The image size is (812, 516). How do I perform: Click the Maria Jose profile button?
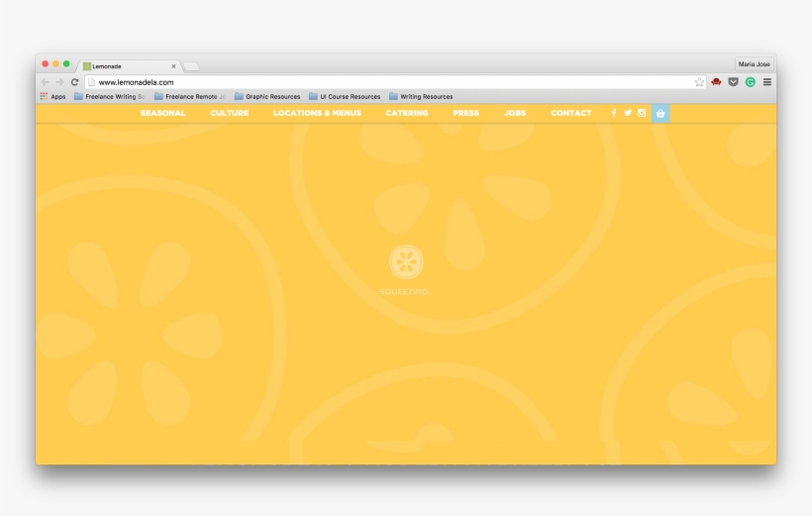point(754,63)
